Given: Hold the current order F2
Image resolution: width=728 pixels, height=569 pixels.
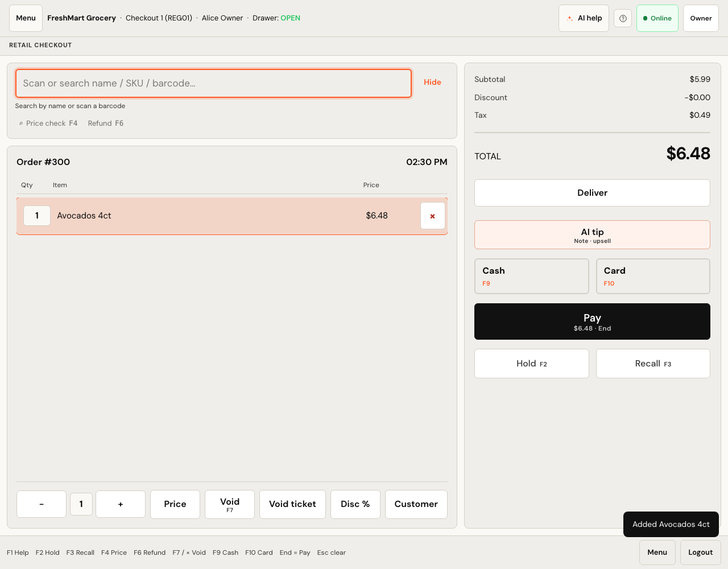Looking at the screenshot, I should (x=532, y=364).
